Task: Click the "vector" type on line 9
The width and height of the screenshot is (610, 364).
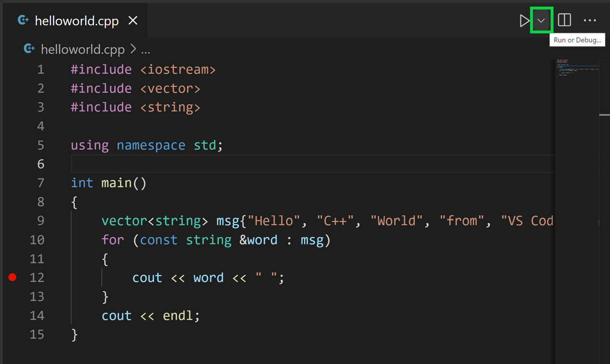Action: click(124, 221)
